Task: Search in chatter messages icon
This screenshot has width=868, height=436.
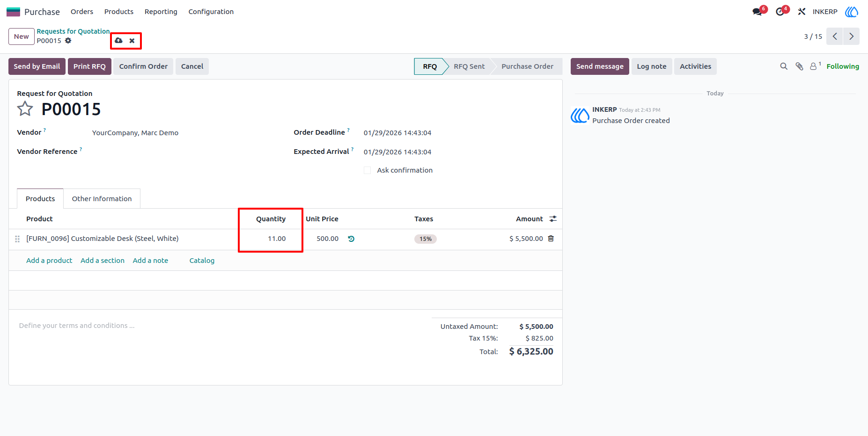Action: click(784, 66)
